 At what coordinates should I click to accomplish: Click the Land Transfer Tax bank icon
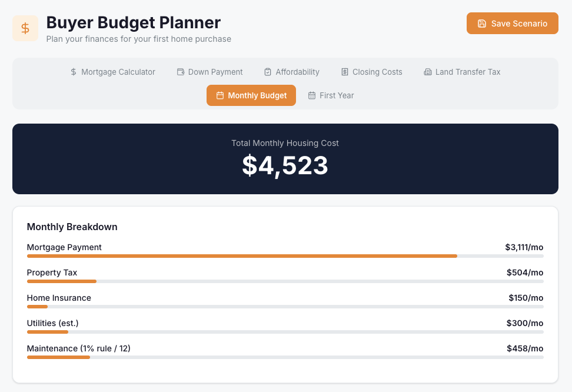[x=427, y=71]
